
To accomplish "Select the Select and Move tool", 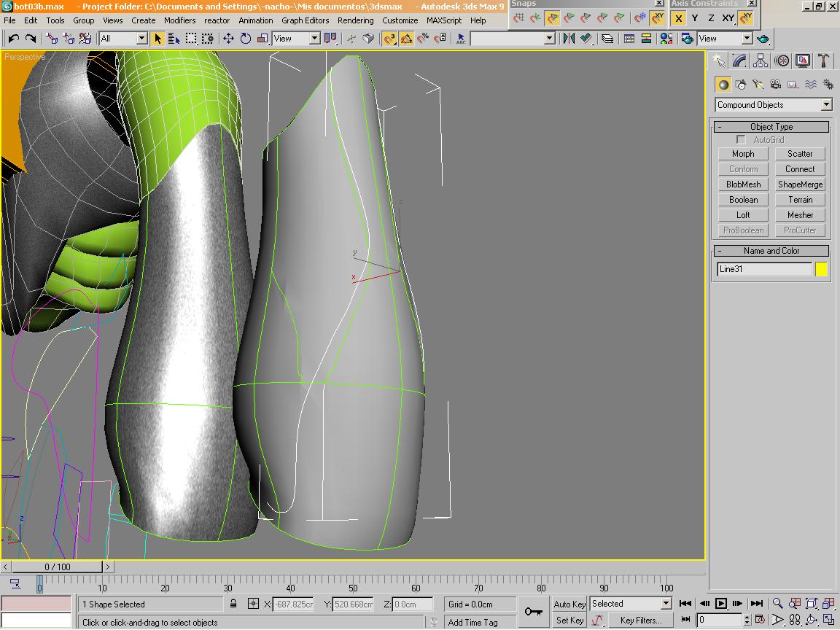I will 228,39.
